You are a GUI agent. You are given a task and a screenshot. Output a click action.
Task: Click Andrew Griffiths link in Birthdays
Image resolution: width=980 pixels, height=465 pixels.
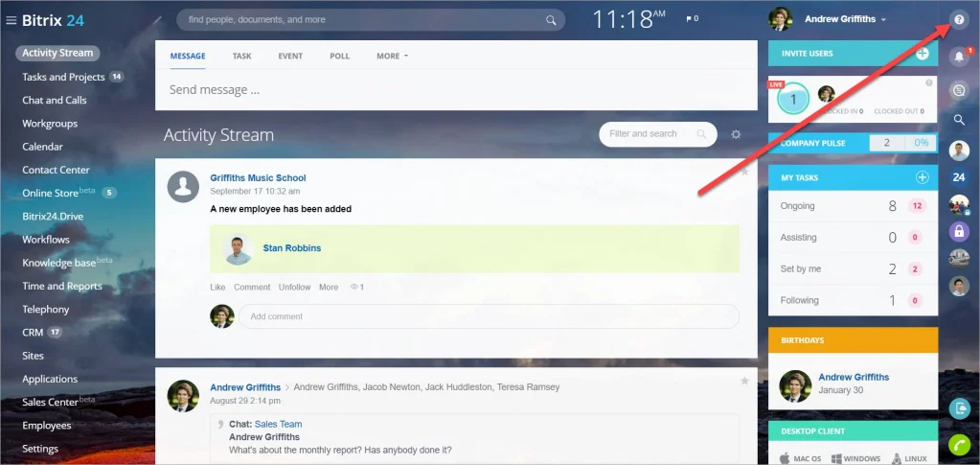point(854,377)
